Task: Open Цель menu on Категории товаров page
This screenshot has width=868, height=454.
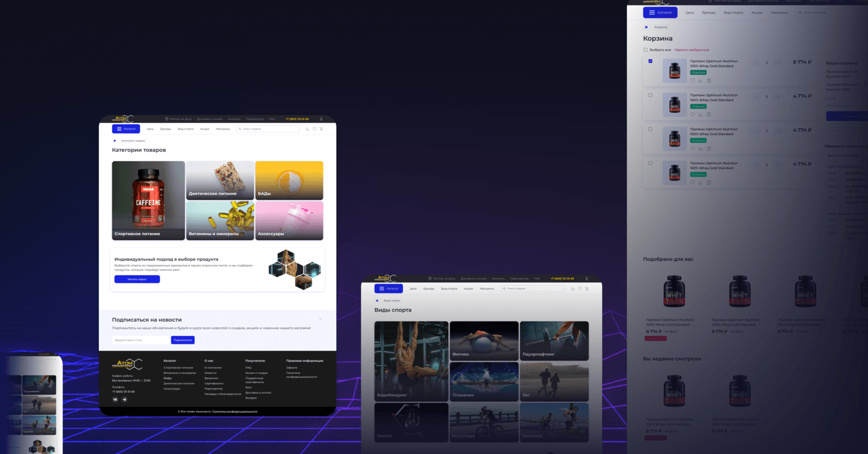Action: click(150, 129)
